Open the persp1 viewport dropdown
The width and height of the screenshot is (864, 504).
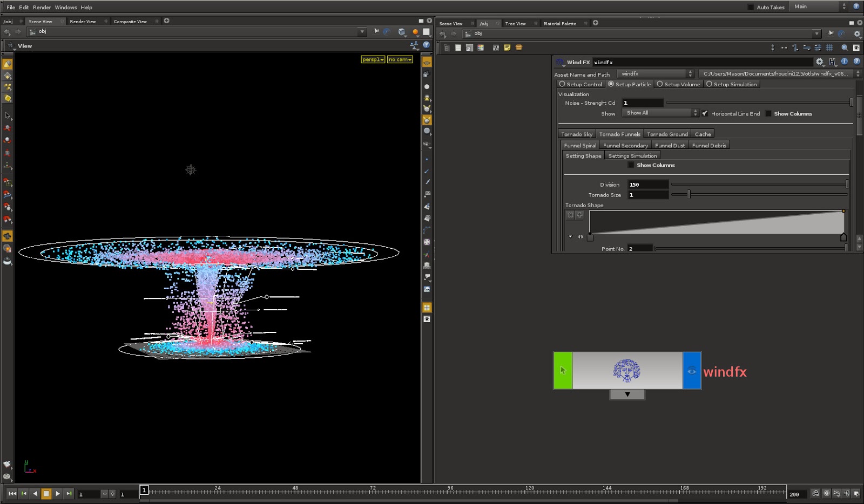click(373, 59)
